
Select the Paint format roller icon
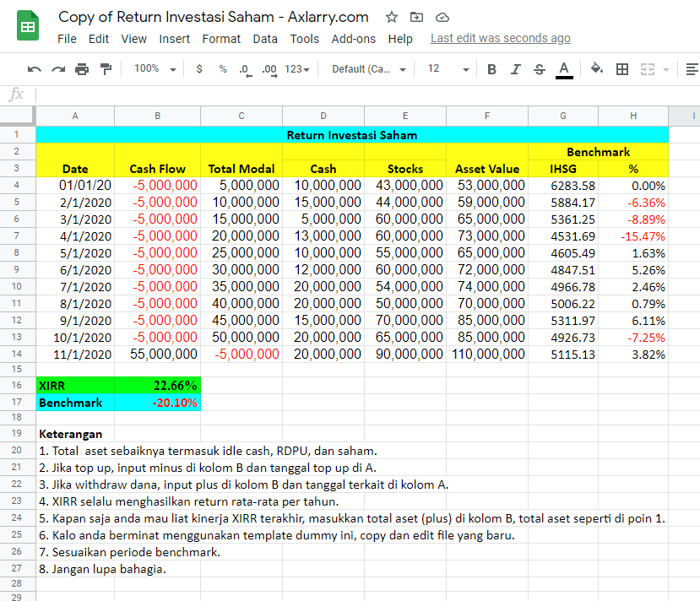tap(106, 69)
